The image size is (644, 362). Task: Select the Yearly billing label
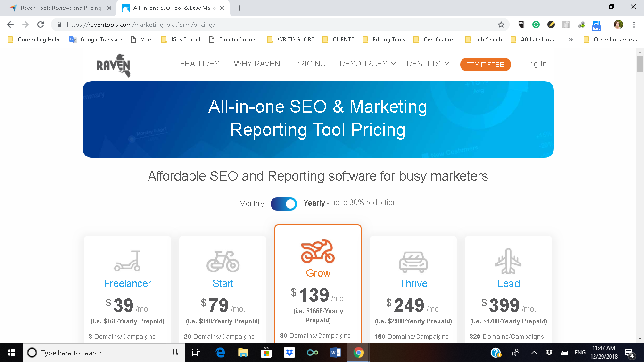(314, 203)
